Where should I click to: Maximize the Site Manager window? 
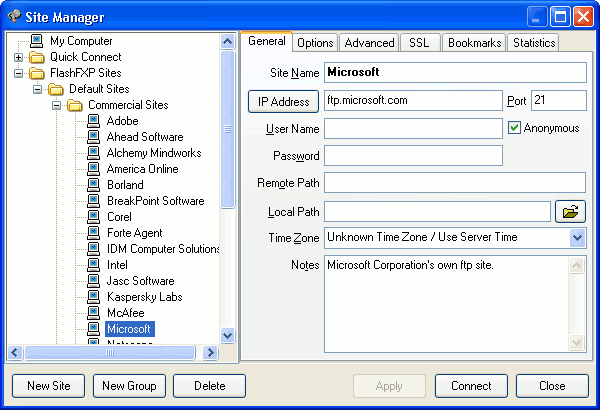560,16
